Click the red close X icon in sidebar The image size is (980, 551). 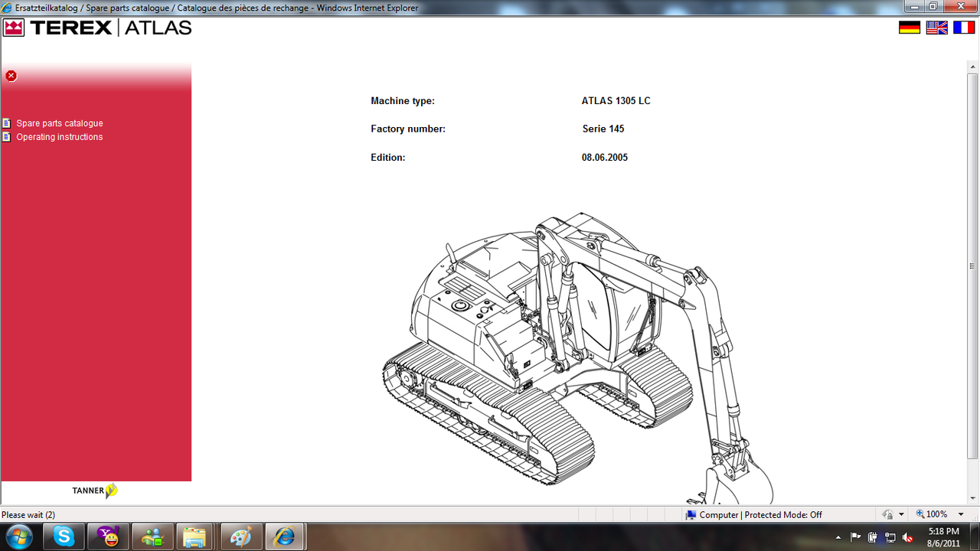11,76
